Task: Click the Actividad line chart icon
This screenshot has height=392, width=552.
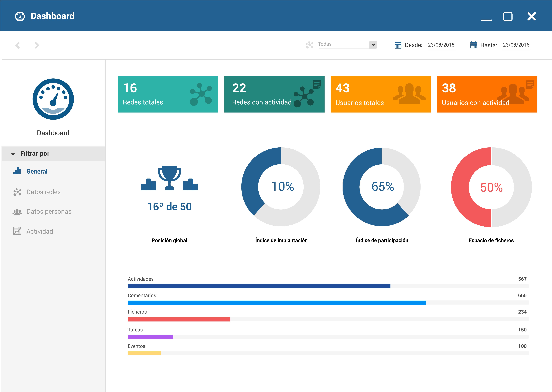Action: click(17, 231)
